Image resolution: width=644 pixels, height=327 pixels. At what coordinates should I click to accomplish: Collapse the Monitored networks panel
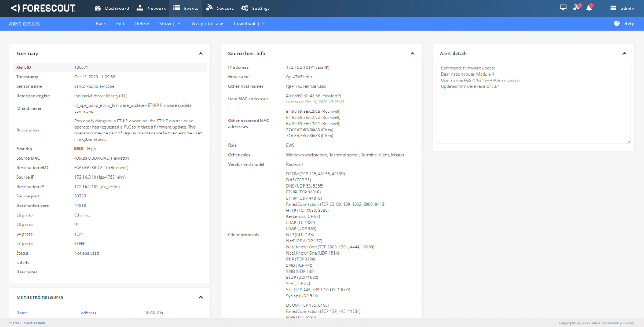coord(201,297)
